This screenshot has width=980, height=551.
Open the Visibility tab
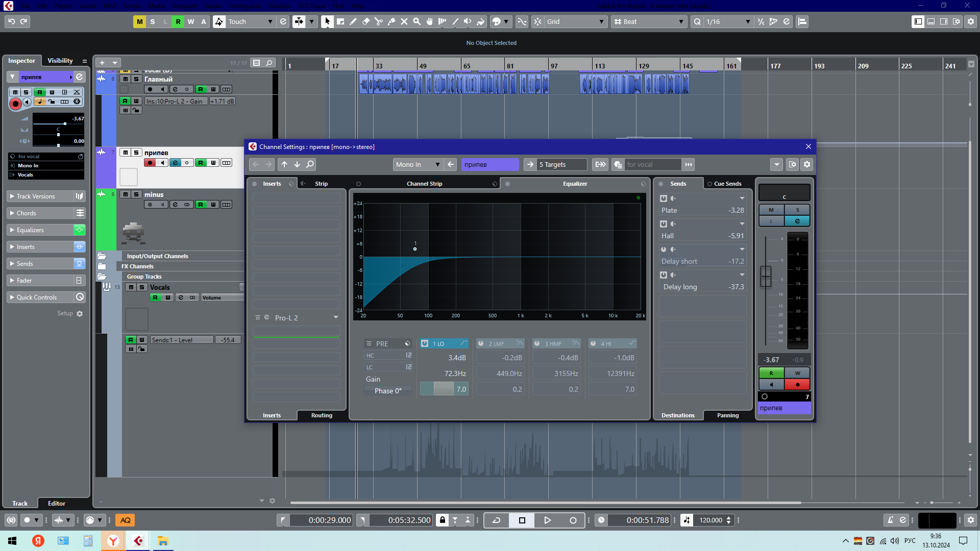(x=60, y=61)
